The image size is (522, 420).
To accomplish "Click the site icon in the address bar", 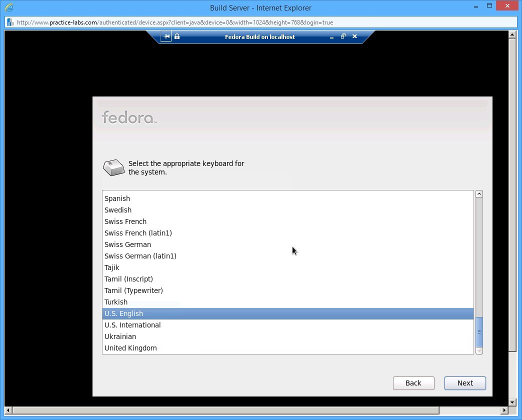I will (9, 22).
